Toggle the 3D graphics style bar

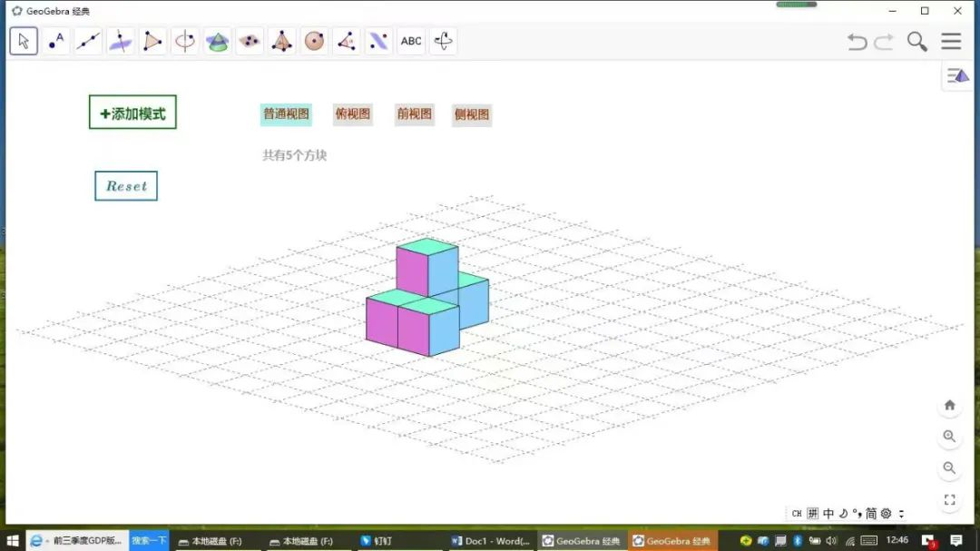[x=958, y=76]
